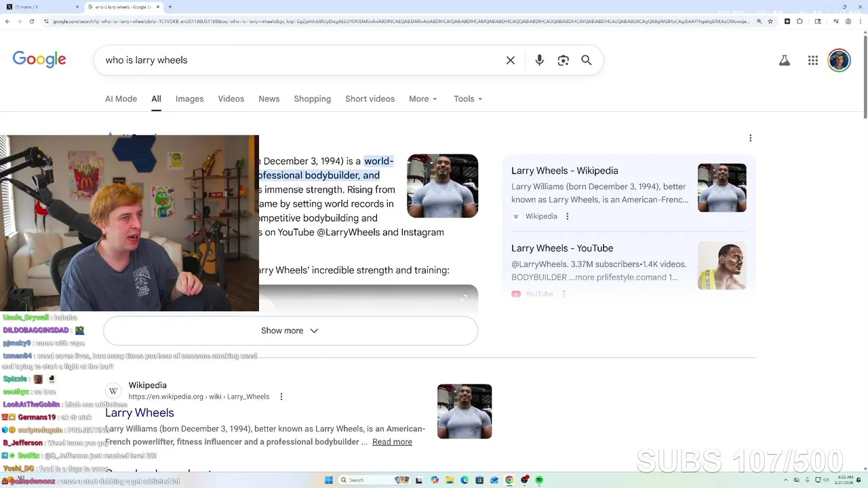Open the Windows Start menu
Screen dimensions: 868x488
329,480
